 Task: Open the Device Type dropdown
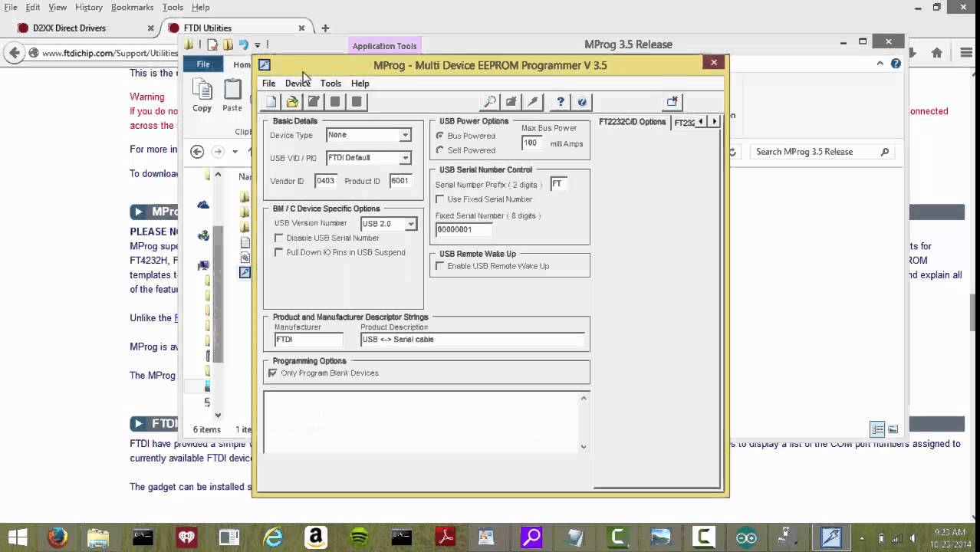pos(405,135)
